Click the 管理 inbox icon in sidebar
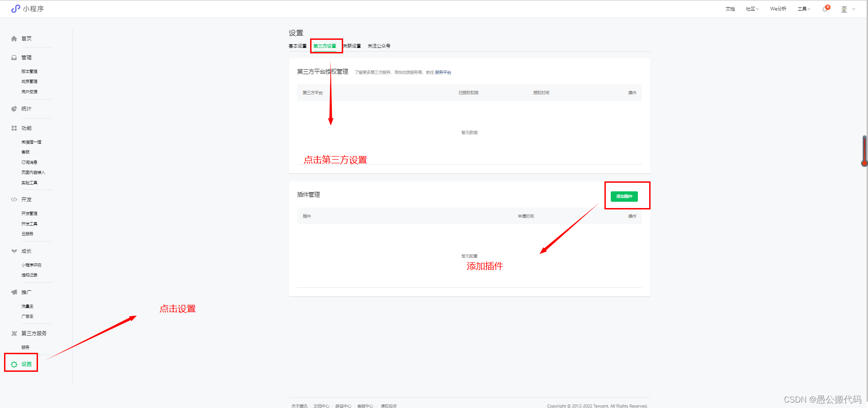The height and width of the screenshot is (408, 868). click(x=14, y=57)
